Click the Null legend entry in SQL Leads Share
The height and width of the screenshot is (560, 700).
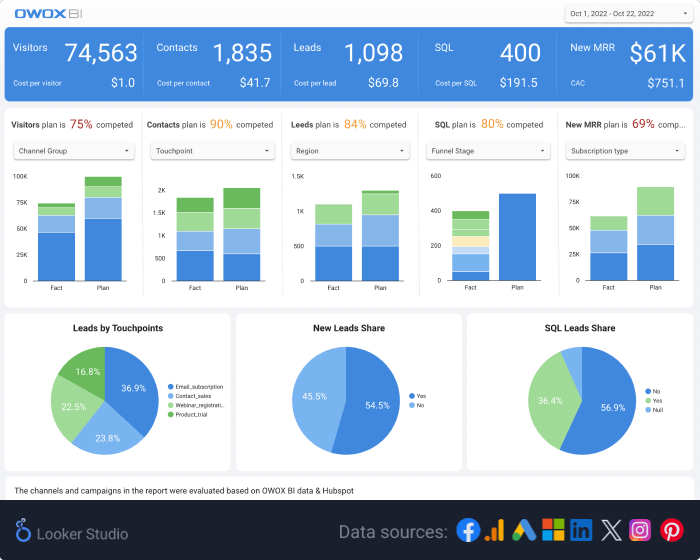[654, 410]
